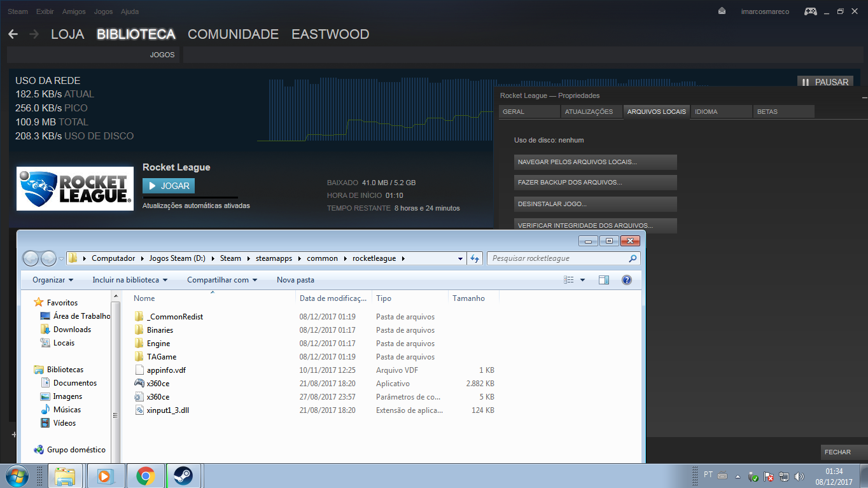
Task: Open the Jogos menu in Steam
Action: coord(103,11)
